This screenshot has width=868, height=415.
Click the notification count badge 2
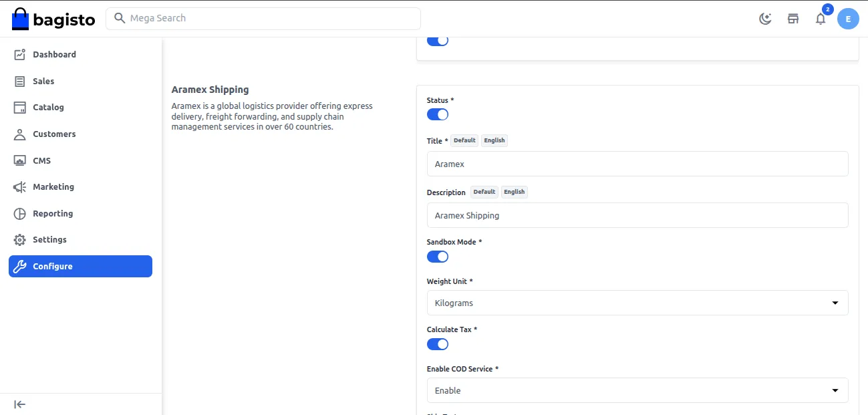(827, 9)
